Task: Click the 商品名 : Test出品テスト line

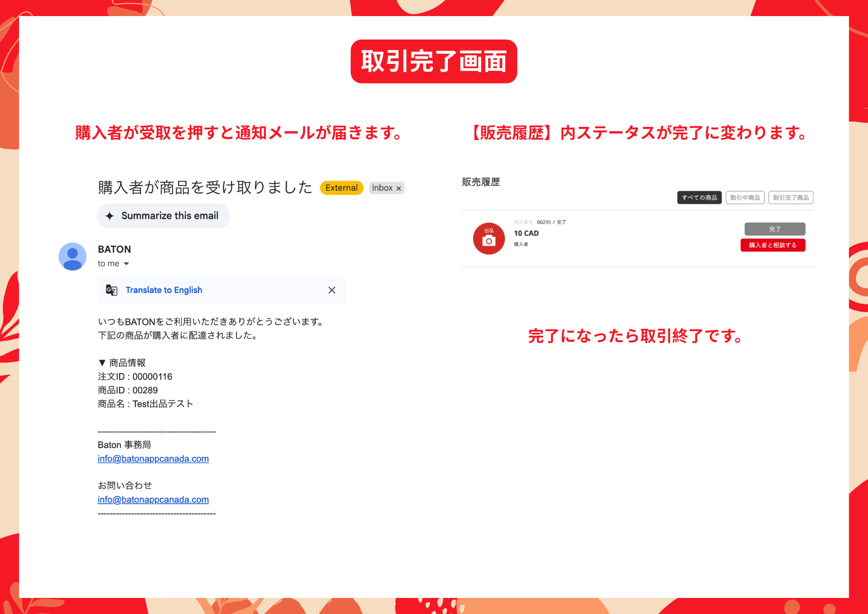Action: coord(145,404)
